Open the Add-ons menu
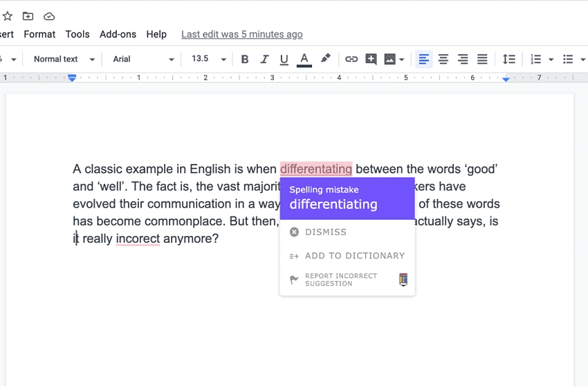The height and width of the screenshot is (386, 588). point(118,34)
